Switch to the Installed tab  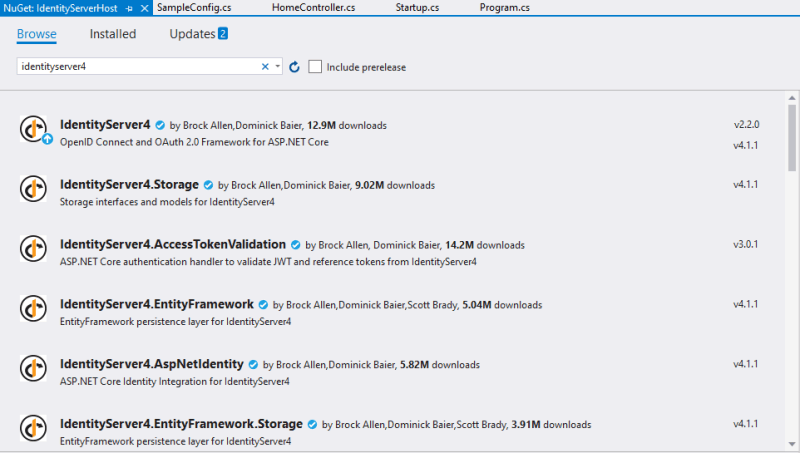pos(113,34)
